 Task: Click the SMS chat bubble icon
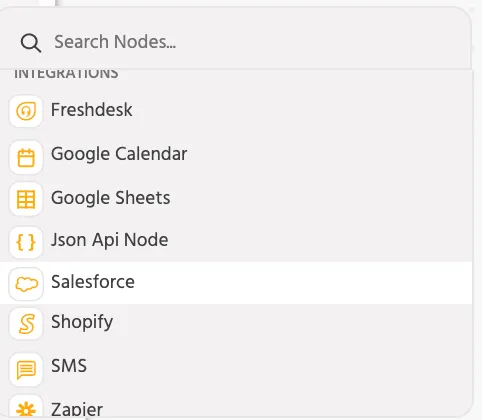point(26,369)
